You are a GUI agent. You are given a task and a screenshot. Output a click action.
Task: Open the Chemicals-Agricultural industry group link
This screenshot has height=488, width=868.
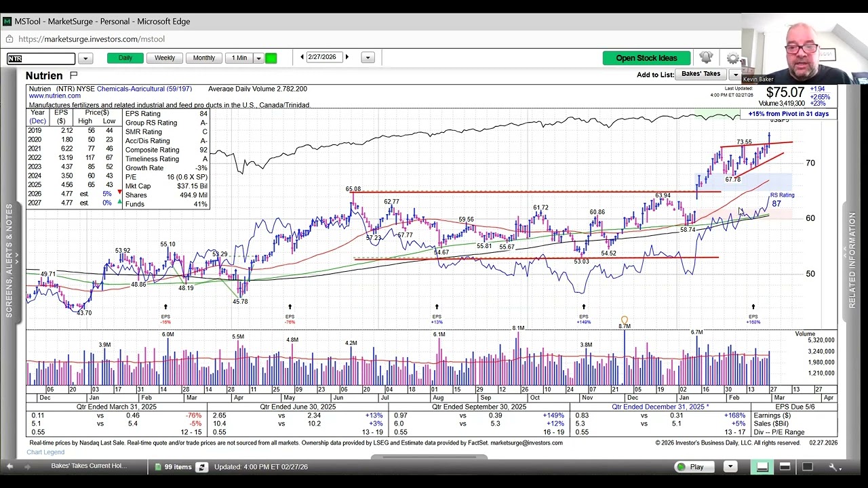144,89
